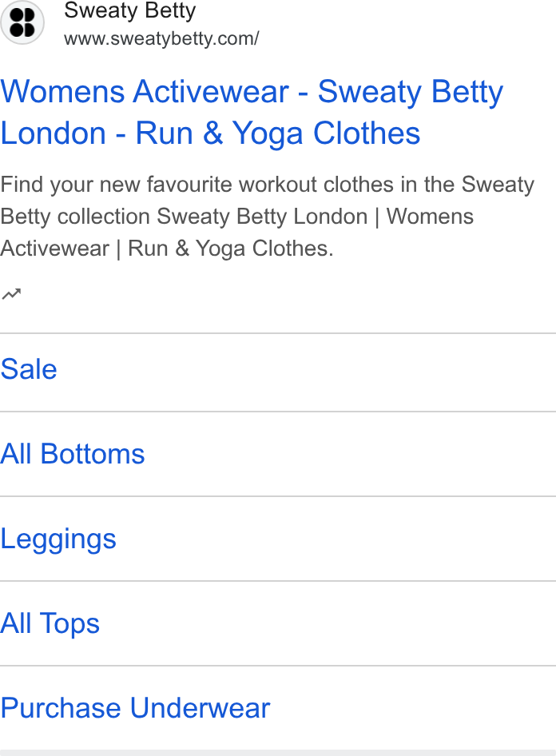Viewport: 556px width, 756px height.
Task: Click the Sweaty Betty site name
Action: tap(130, 10)
